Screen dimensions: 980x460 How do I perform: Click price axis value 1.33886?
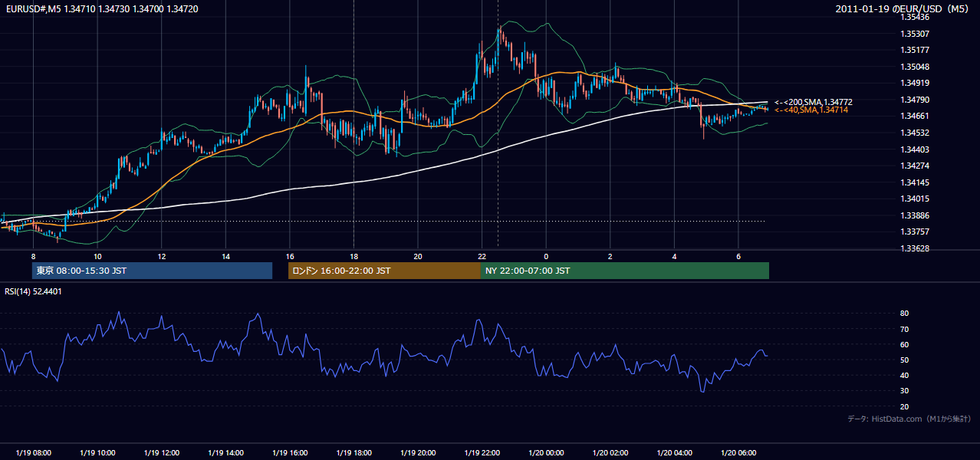point(914,215)
